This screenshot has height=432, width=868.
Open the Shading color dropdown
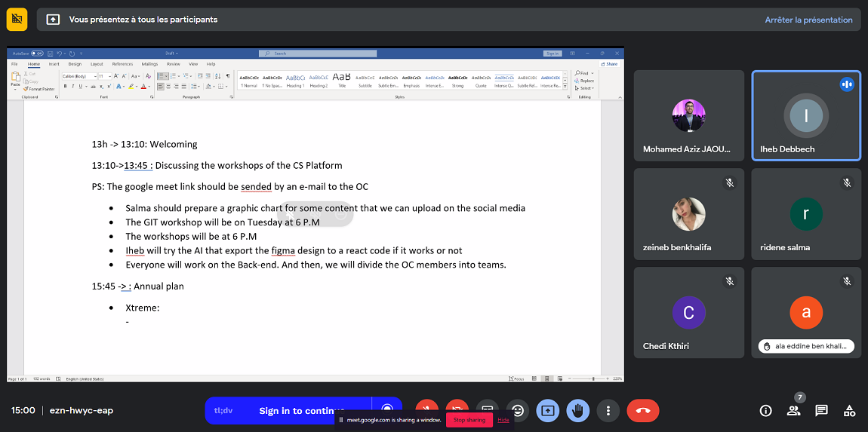(x=214, y=86)
